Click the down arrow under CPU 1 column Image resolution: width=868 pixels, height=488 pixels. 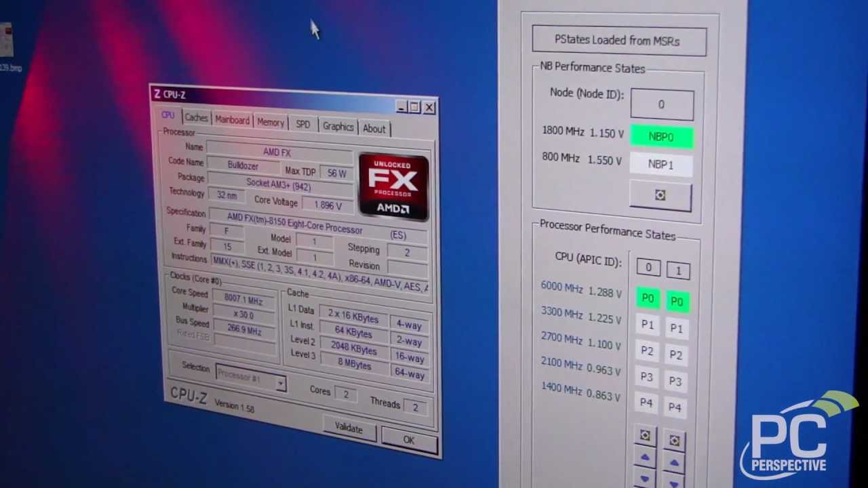[x=673, y=481]
